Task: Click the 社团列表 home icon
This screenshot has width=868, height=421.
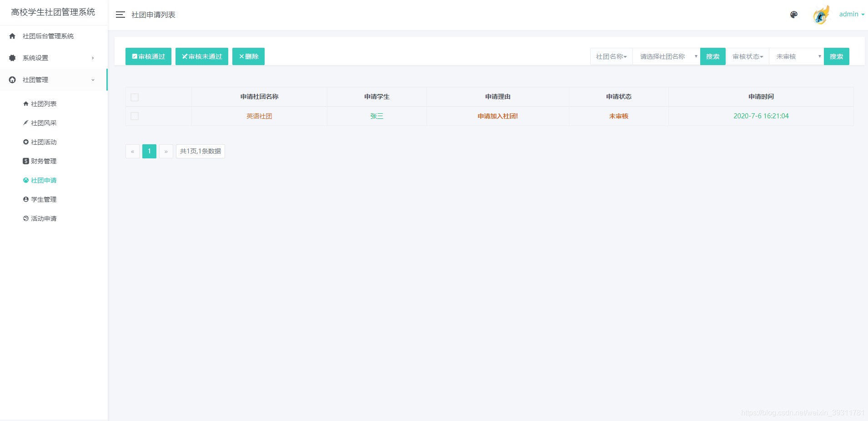Action: tap(26, 104)
